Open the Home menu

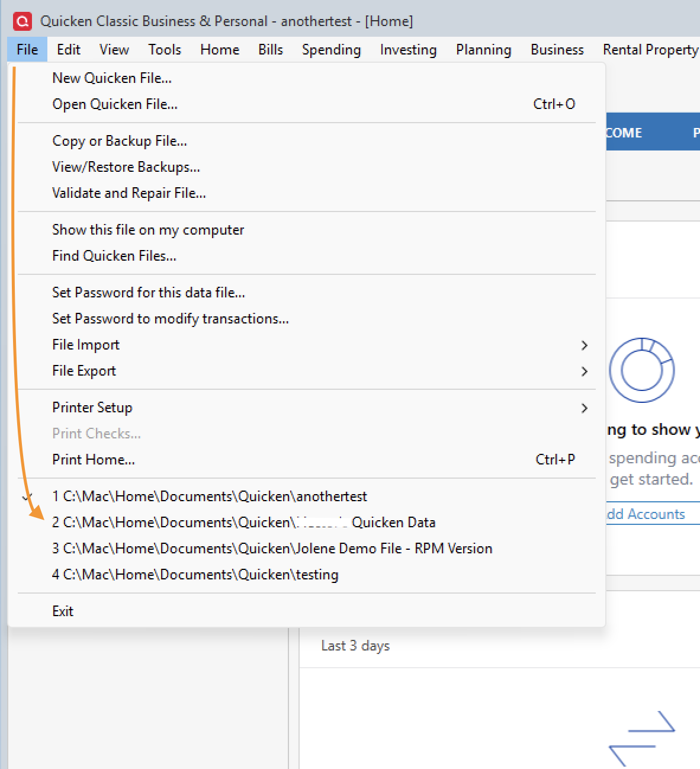click(220, 50)
